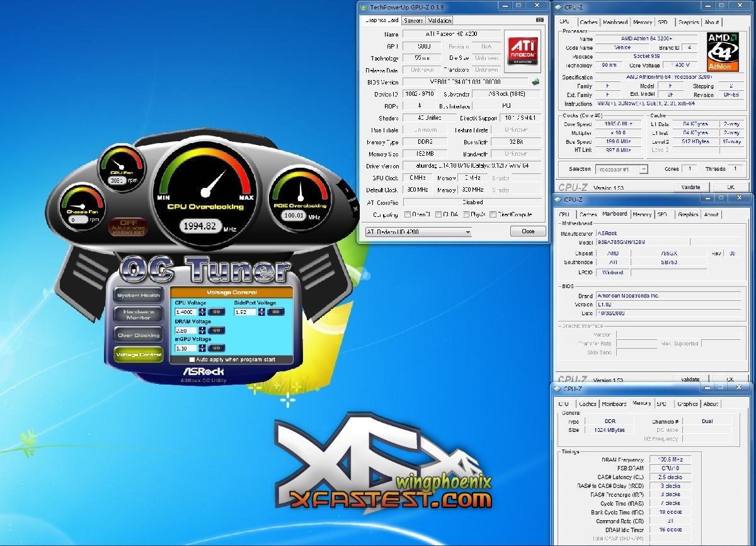Open the Over Clocking section in OC Tuner
Viewport: 756px width, 546px height.
(139, 335)
